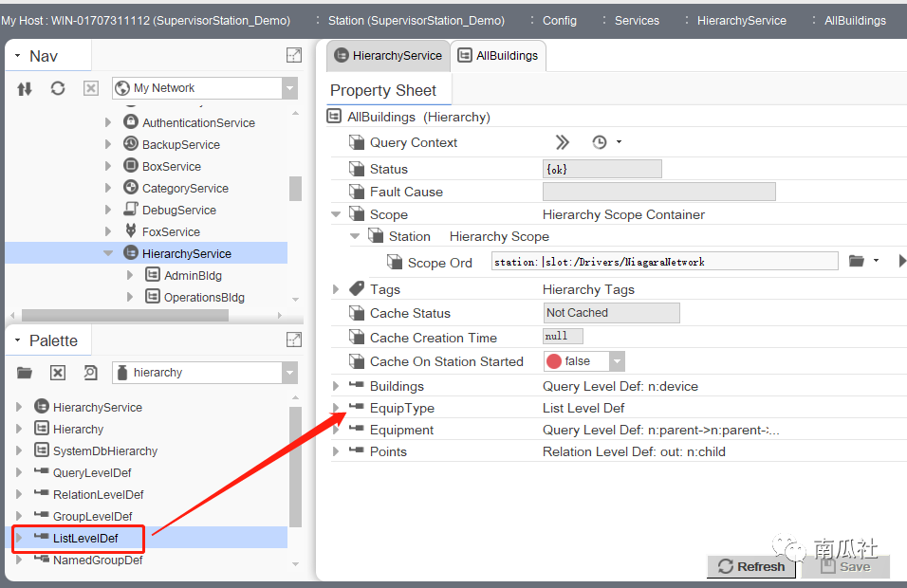Viewport: 907px width, 588px height.
Task: Switch to the HierarchyService tab
Action: (x=387, y=56)
